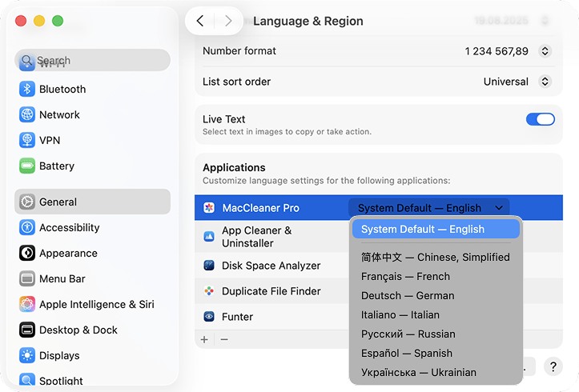
Task: Click the Apple Intelligence & Siri icon
Action: pyautogui.click(x=27, y=304)
